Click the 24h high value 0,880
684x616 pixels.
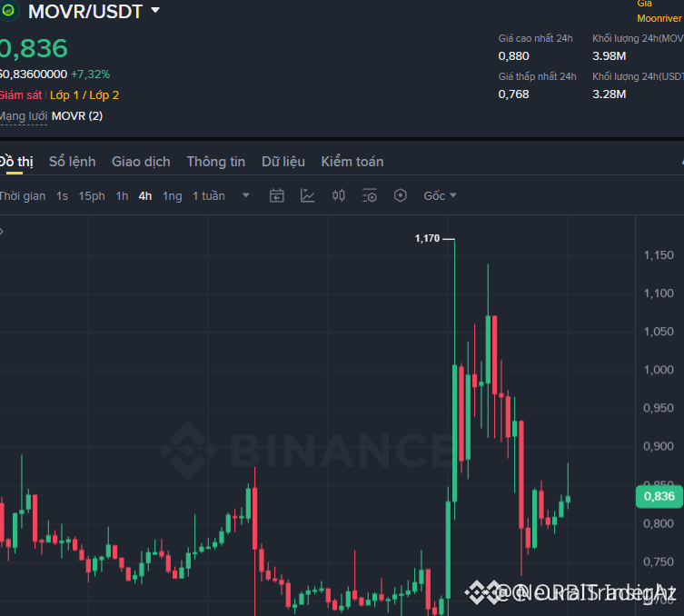[x=513, y=56]
